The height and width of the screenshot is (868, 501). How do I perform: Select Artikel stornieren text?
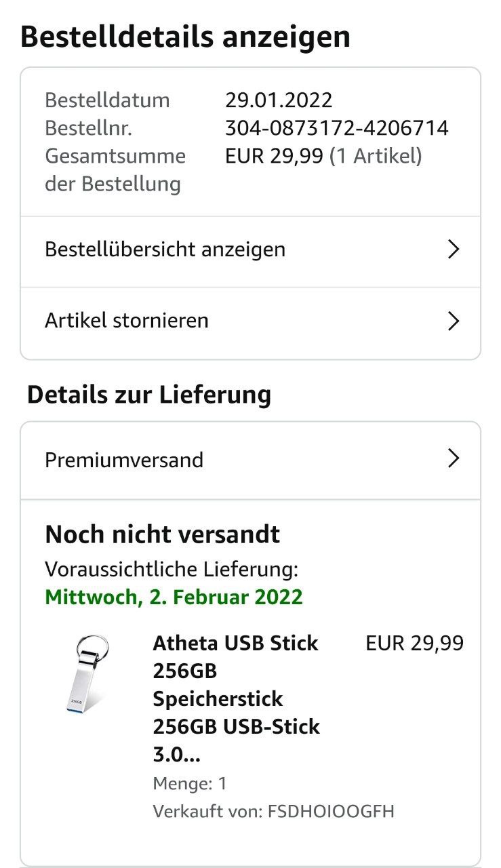coord(127,320)
